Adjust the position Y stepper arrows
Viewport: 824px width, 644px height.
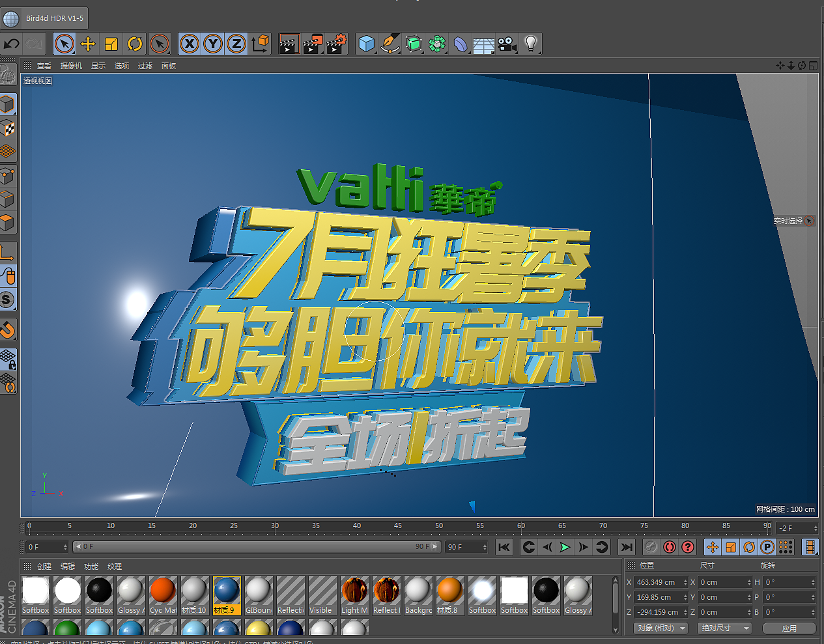coord(685,597)
